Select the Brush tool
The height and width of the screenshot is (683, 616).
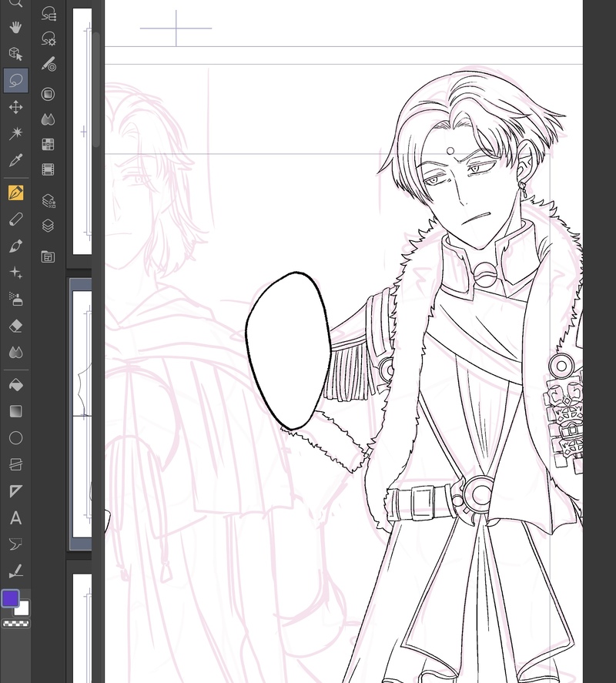pos(15,246)
